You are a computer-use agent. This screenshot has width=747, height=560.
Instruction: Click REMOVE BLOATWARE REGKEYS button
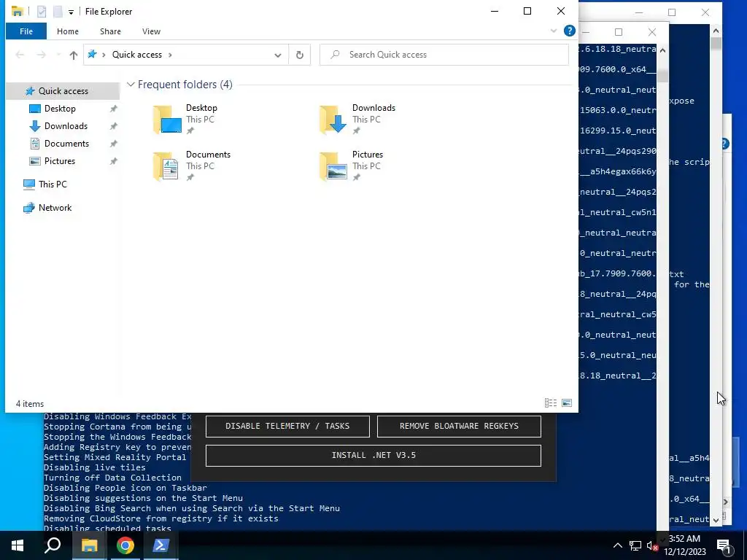[459, 426]
